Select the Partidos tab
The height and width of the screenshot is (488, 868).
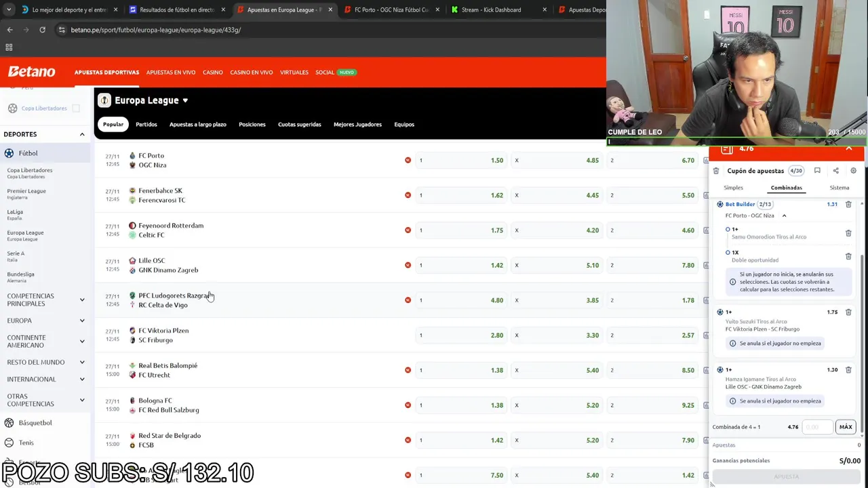tap(146, 125)
